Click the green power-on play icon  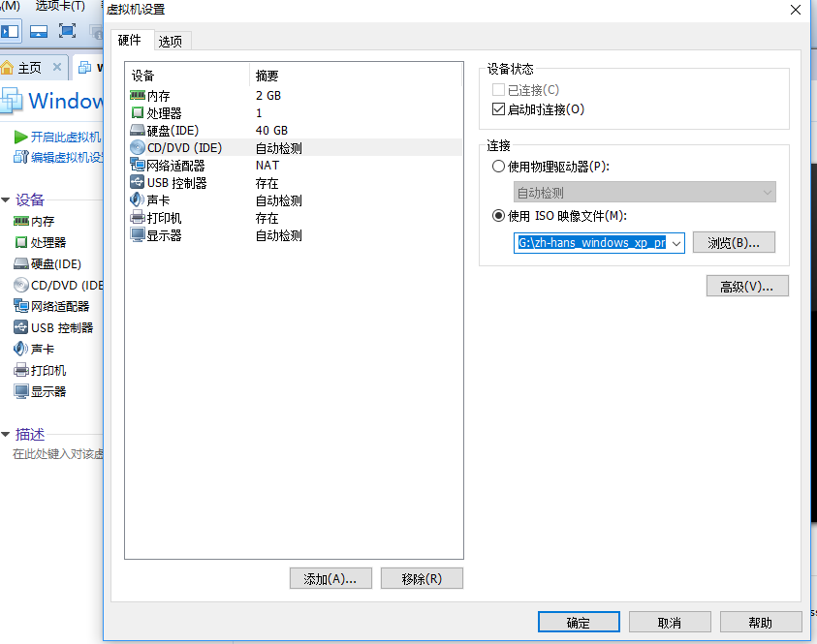[21, 137]
